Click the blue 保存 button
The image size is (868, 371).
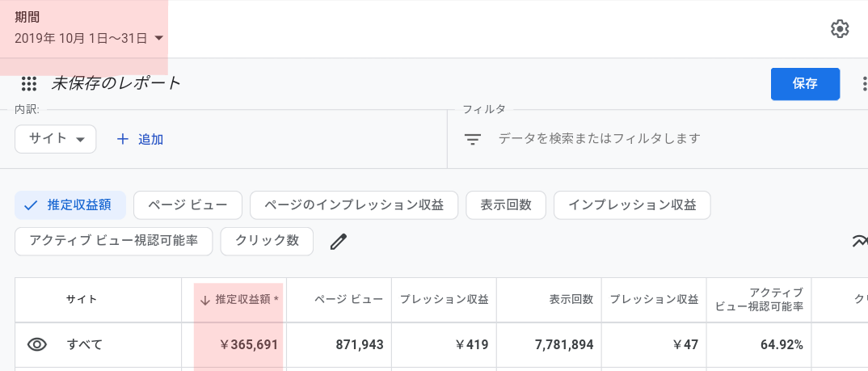tap(805, 84)
